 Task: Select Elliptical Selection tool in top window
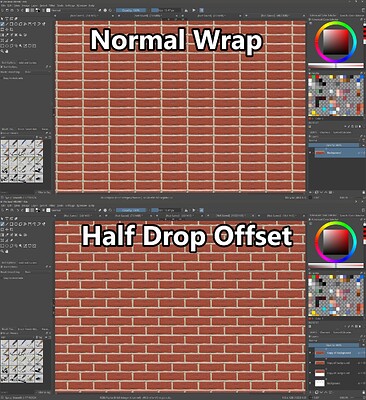[x=7, y=46]
